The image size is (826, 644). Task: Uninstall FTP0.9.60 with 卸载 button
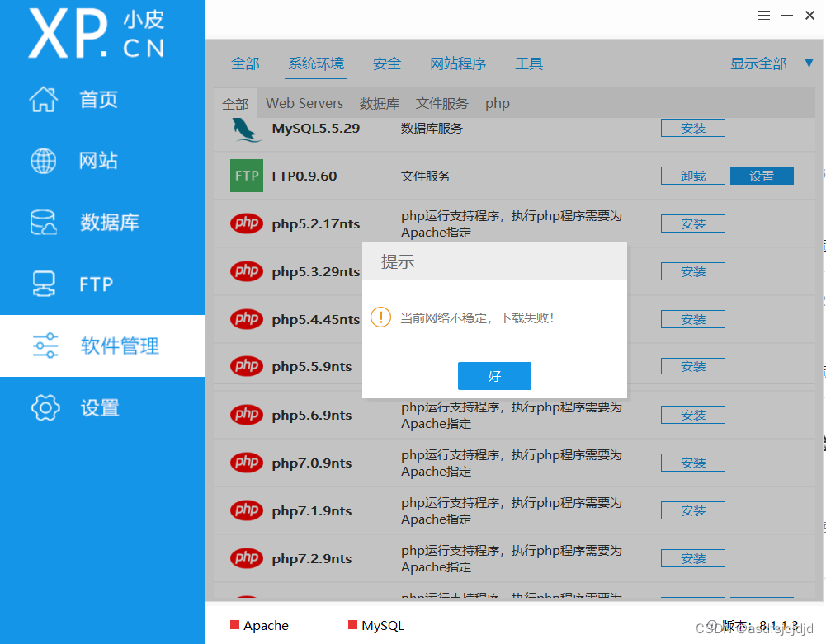tap(692, 176)
